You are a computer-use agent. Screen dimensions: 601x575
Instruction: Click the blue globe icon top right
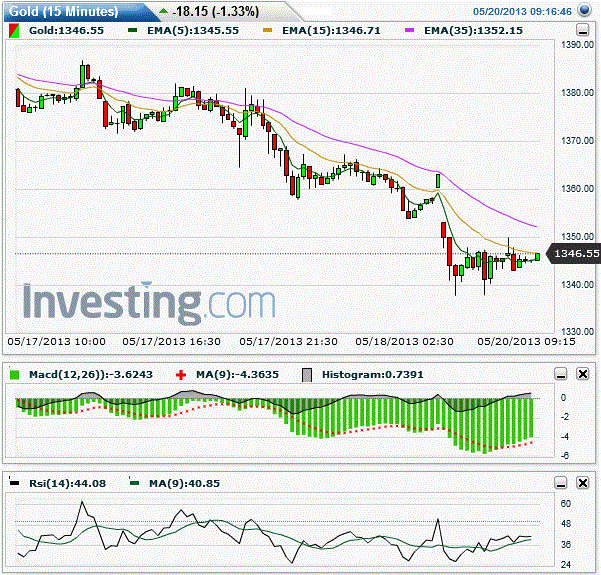coord(585,10)
